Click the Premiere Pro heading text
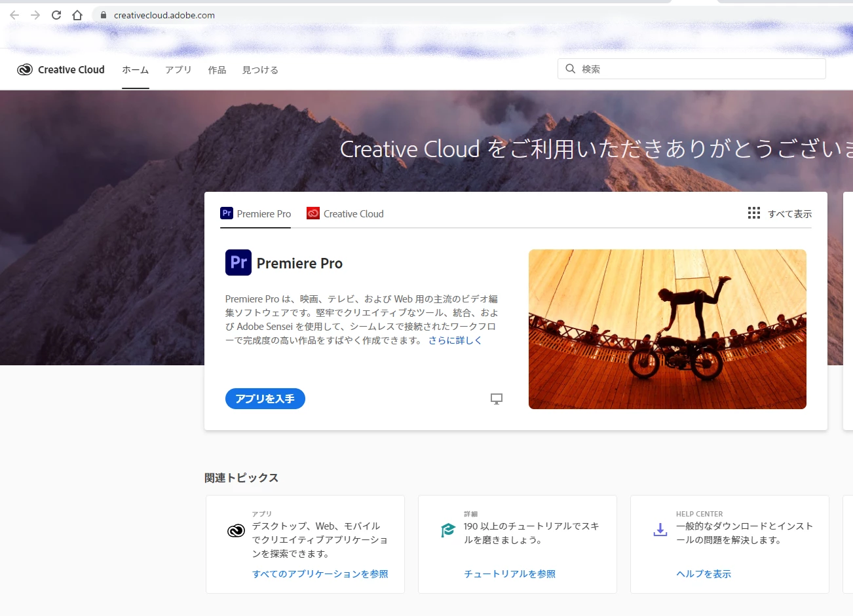 click(x=299, y=263)
